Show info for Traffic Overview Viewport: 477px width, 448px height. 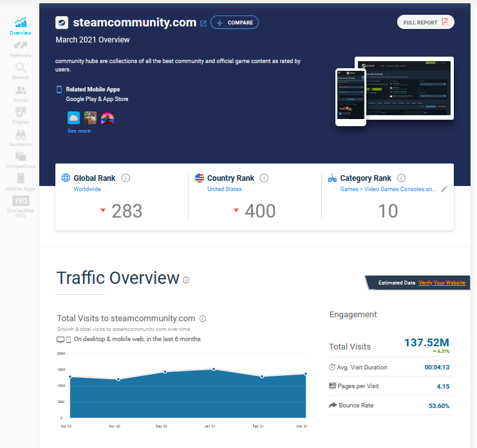click(186, 280)
